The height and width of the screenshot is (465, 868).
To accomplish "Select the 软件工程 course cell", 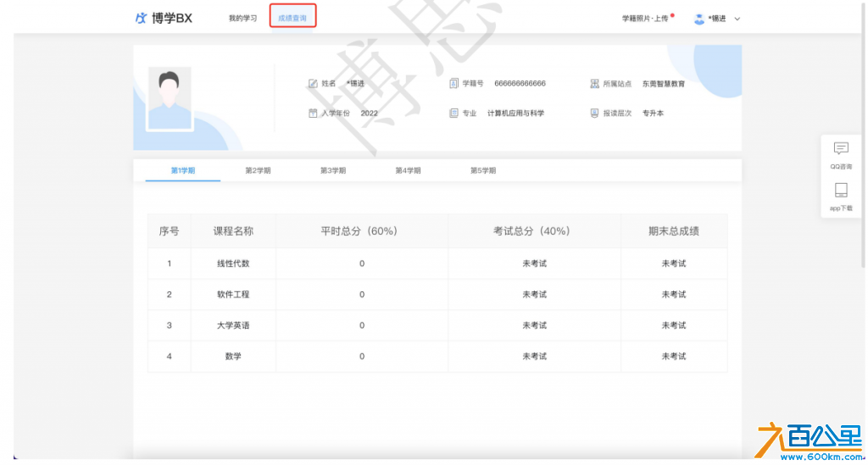I will 233,294.
